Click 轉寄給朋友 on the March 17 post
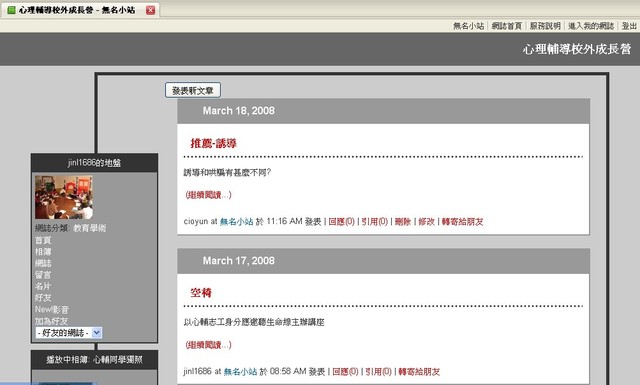The image size is (640, 385). pos(419,372)
